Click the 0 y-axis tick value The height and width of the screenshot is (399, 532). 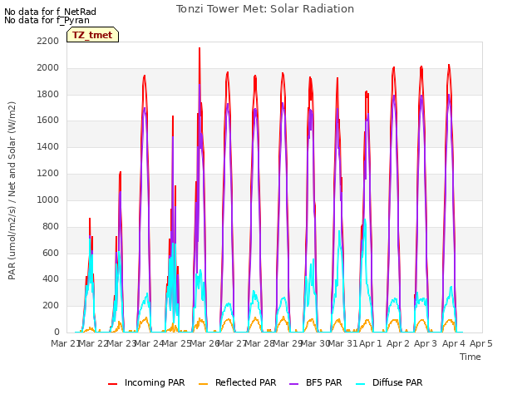click(57, 332)
